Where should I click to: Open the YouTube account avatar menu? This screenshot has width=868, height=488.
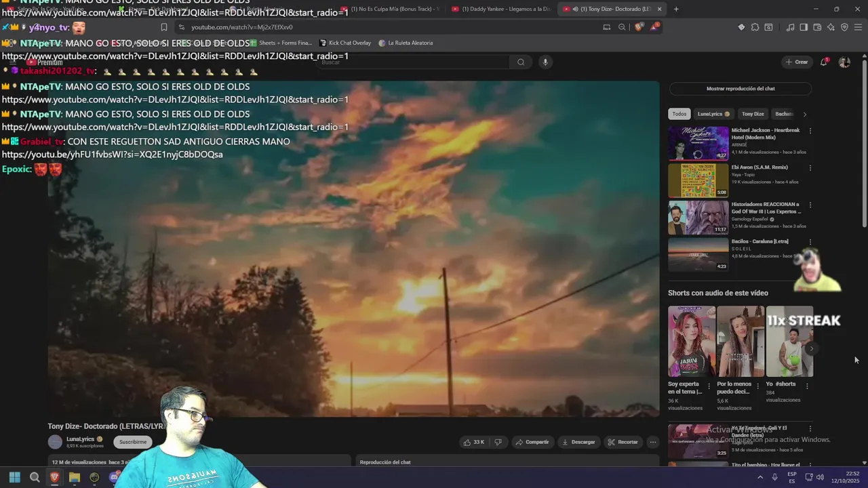point(844,62)
